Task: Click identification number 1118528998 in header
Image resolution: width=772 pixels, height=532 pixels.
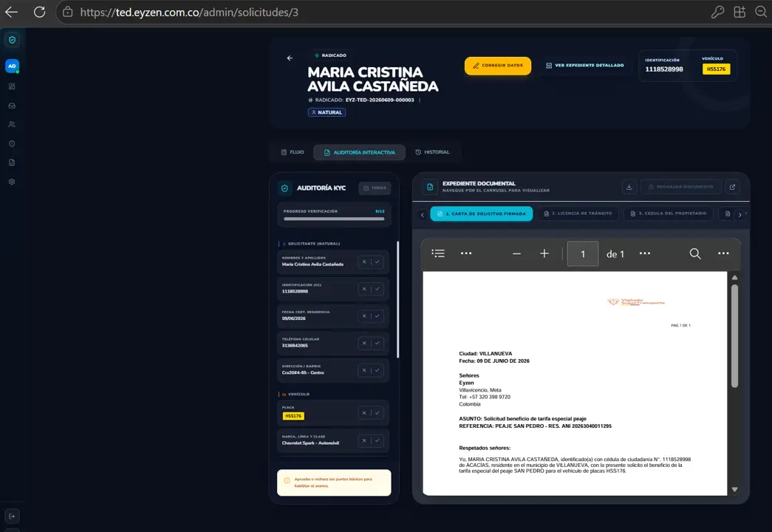Action: tap(663, 69)
